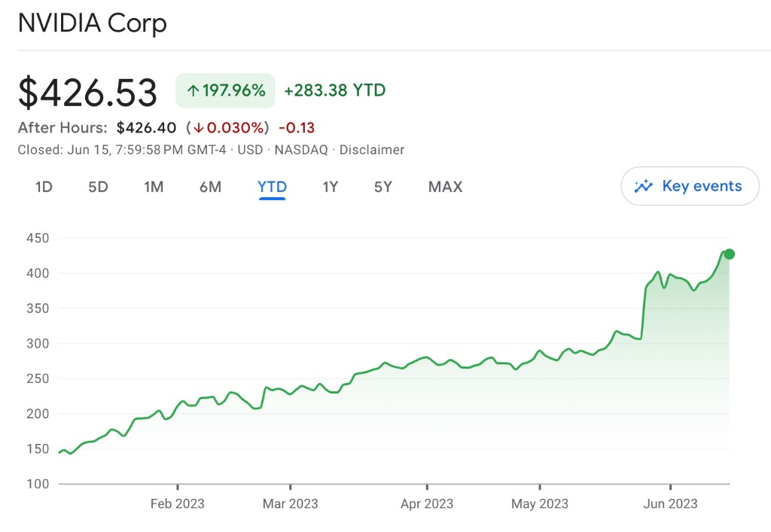The image size is (771, 532).
Task: Select the YTD range tab
Action: [272, 187]
